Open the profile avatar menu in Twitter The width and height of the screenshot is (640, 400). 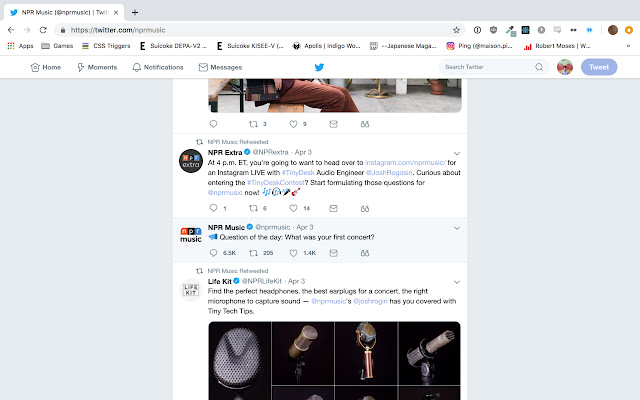pyautogui.click(x=565, y=67)
